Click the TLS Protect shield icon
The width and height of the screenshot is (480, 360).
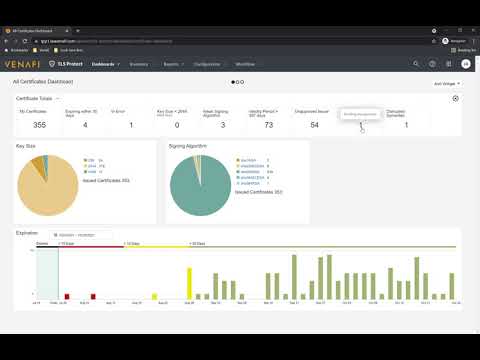click(52, 64)
